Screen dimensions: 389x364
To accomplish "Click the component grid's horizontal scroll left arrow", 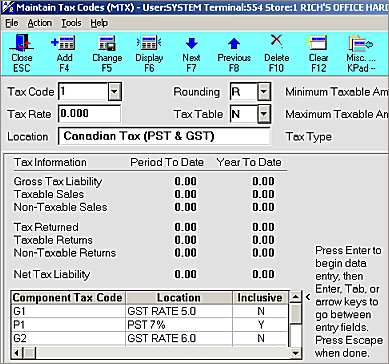I will (17, 352).
